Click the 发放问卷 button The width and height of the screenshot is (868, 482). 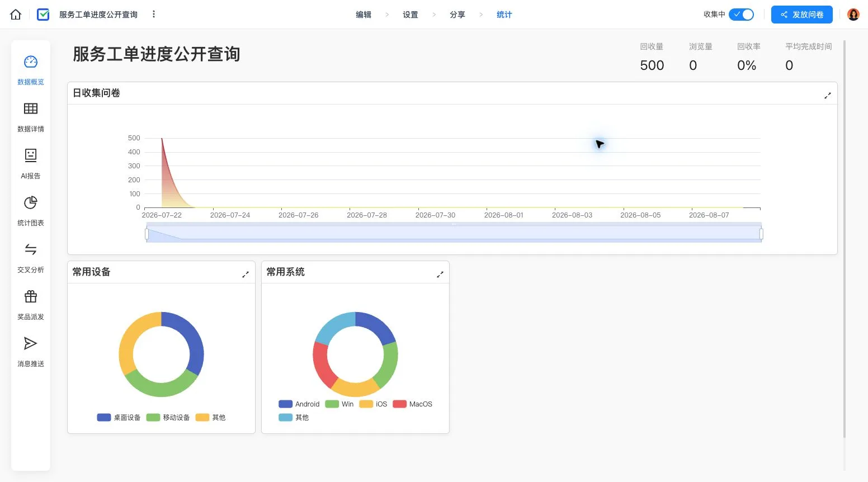click(x=801, y=15)
